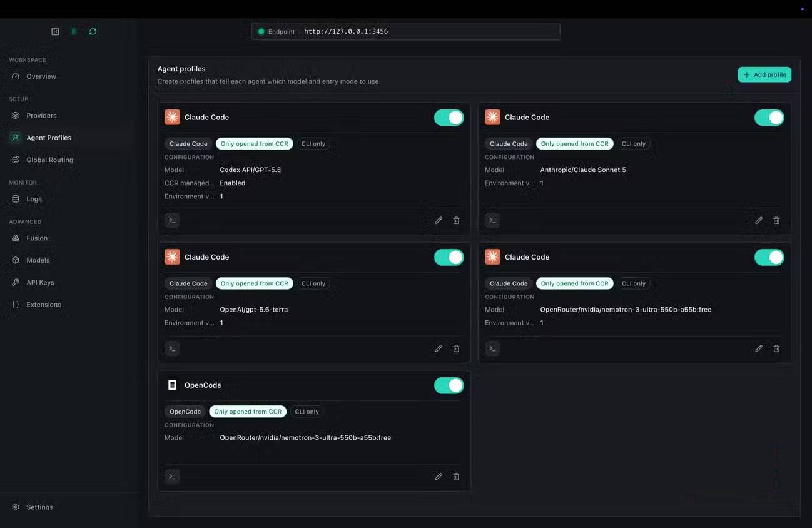Open terminal for Codex API/GPT-5.5 profile
The height and width of the screenshot is (528, 812).
[x=172, y=220]
